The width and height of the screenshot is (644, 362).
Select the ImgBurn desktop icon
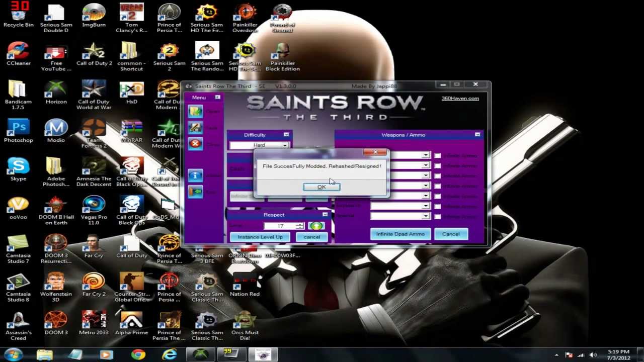[94, 16]
